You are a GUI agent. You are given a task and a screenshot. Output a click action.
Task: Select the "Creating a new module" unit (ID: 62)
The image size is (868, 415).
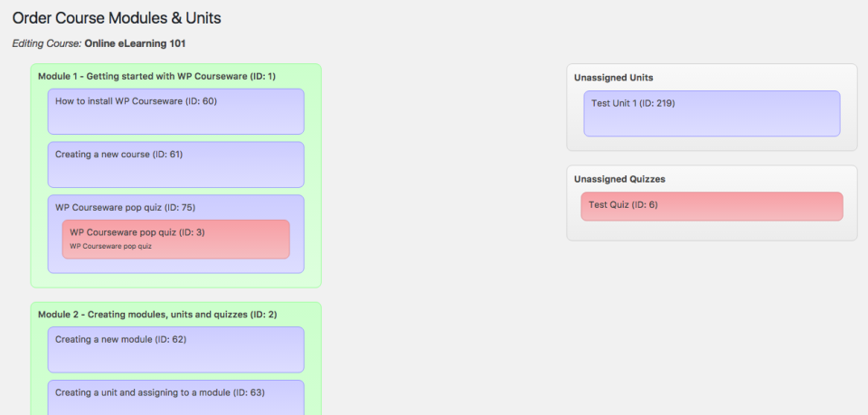(x=118, y=340)
